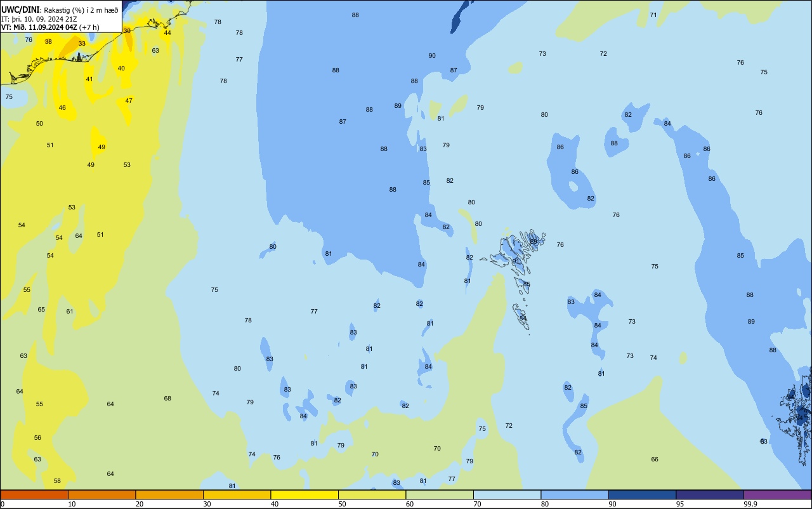Click the humidity value 41 on the map
Viewport: 812px width, 509px height.
point(89,79)
